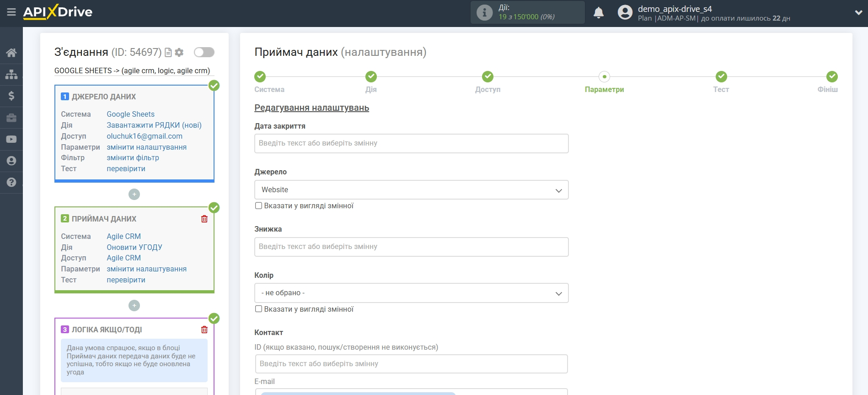Open the connections sitemap sidebar icon
This screenshot has width=868, height=395.
(x=11, y=74)
